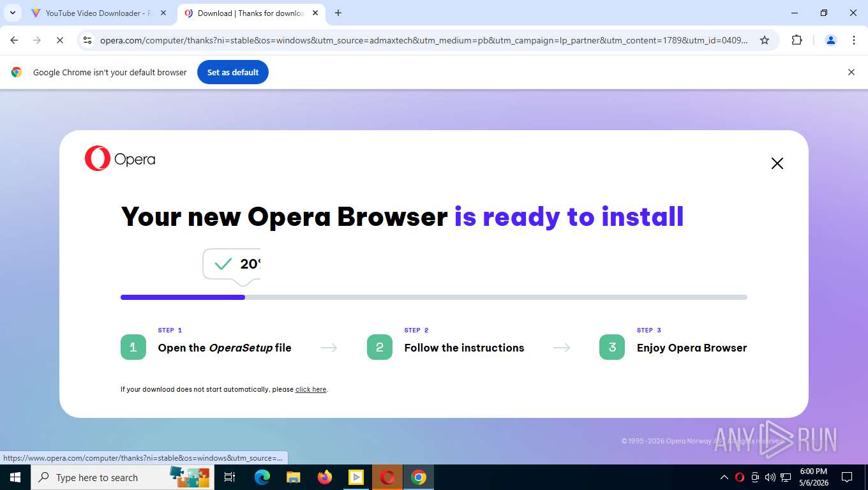Click the download progress bar
Screen dimensions: 868x490
tap(434, 297)
